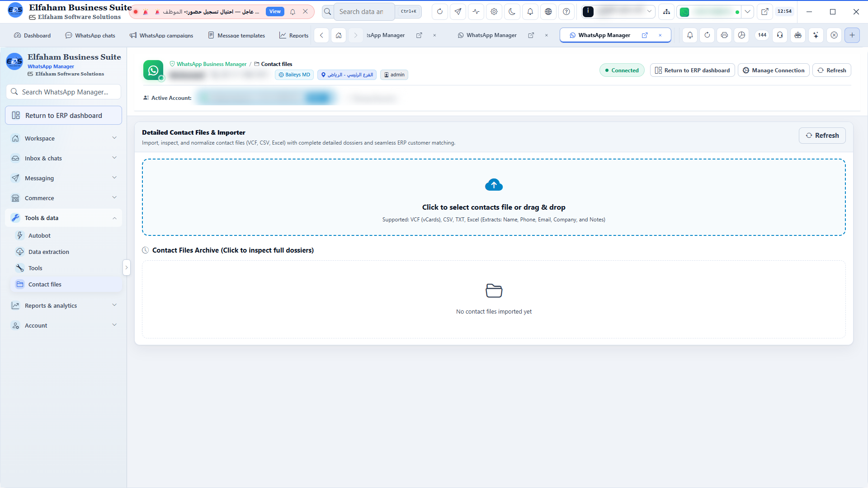Click the Search data input field

tap(364, 12)
